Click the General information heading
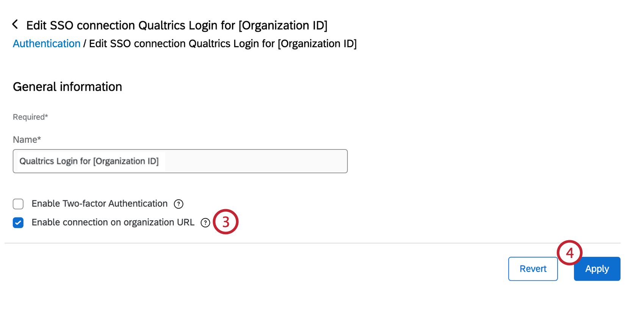 pos(67,87)
